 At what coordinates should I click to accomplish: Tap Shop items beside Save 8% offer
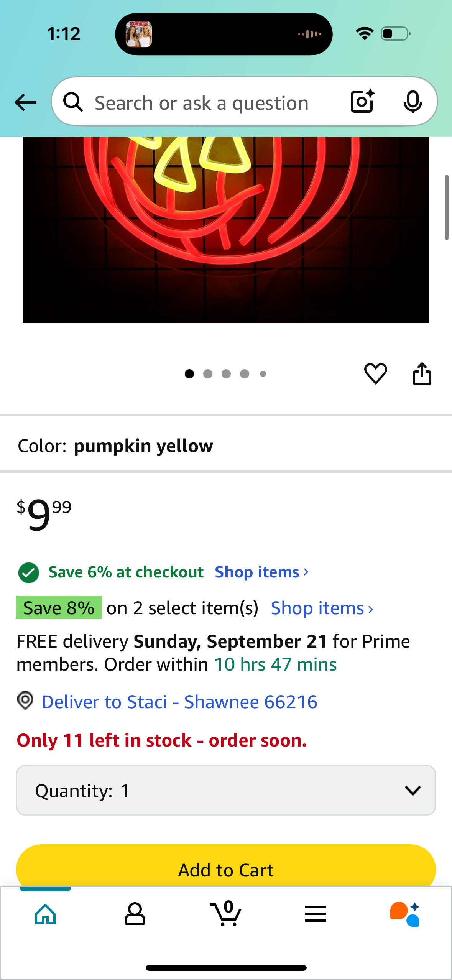point(322,608)
